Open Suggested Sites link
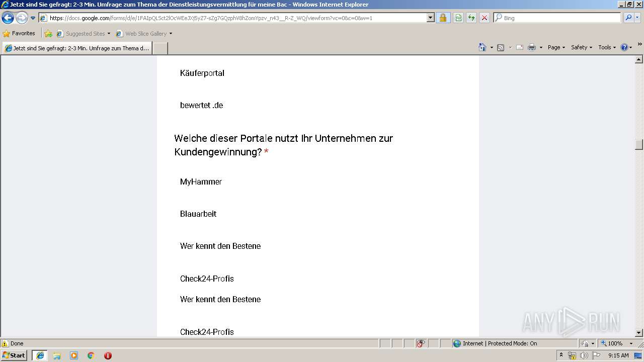This screenshot has width=644, height=362. [83, 34]
